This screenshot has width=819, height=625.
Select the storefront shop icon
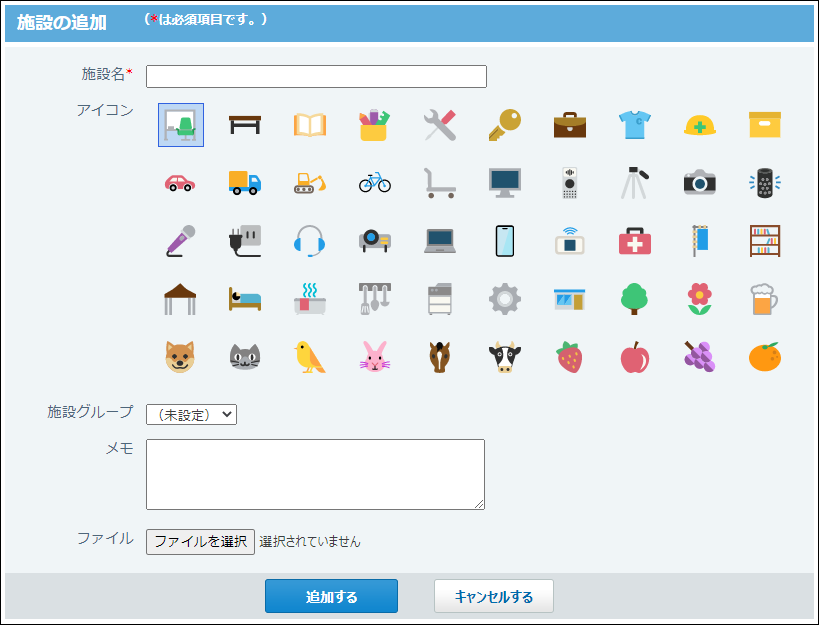(570, 299)
